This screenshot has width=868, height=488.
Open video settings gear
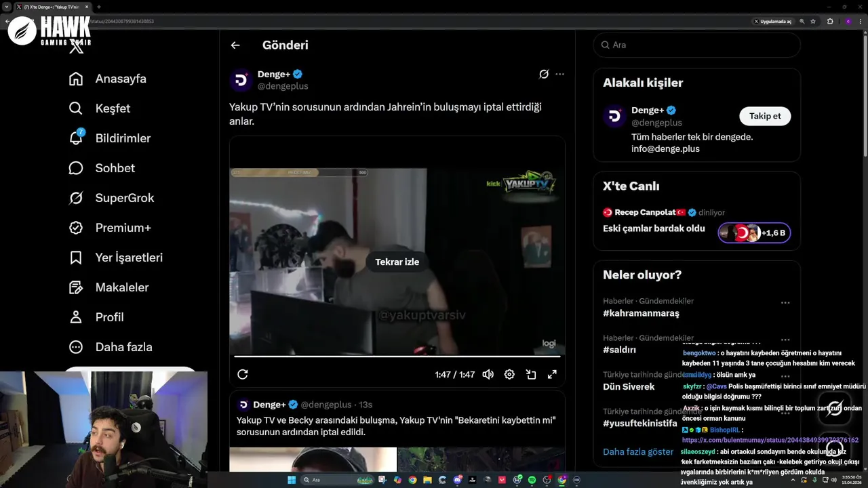(x=509, y=374)
